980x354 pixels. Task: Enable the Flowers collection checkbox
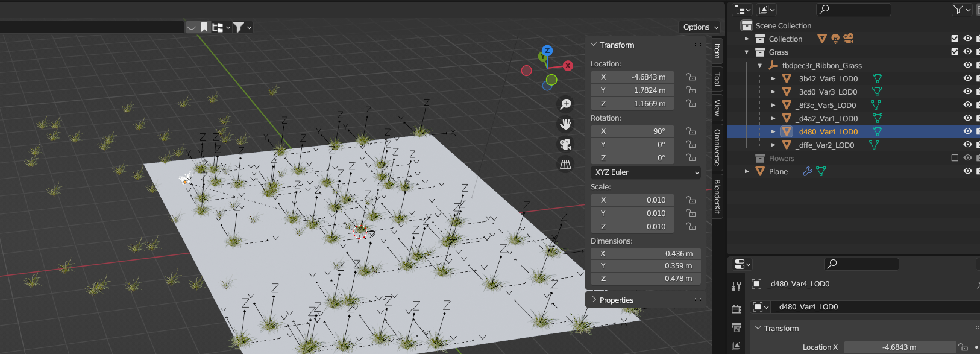pyautogui.click(x=955, y=158)
